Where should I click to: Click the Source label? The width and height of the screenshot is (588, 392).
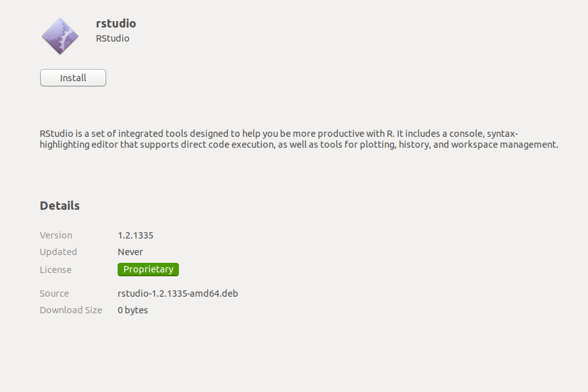(x=54, y=294)
